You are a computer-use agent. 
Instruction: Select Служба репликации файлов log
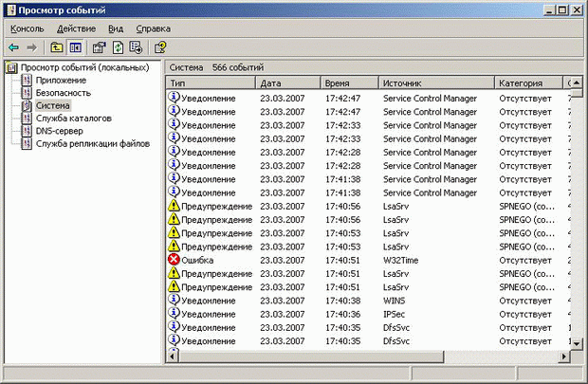pyautogui.click(x=93, y=142)
